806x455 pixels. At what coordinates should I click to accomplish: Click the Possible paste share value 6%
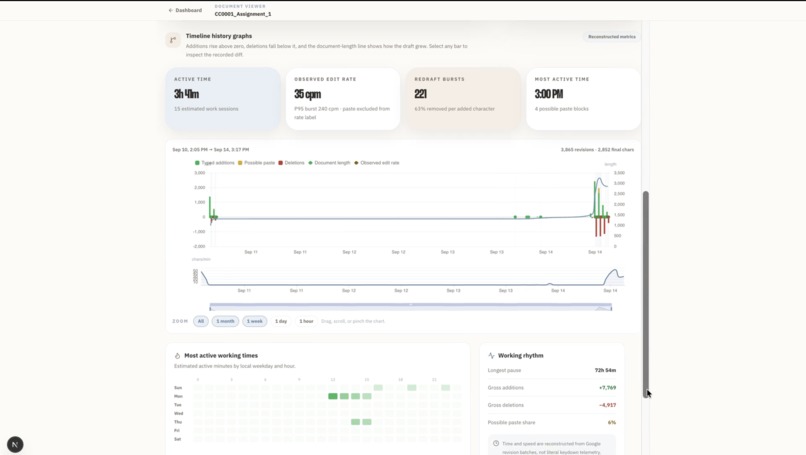click(x=612, y=423)
